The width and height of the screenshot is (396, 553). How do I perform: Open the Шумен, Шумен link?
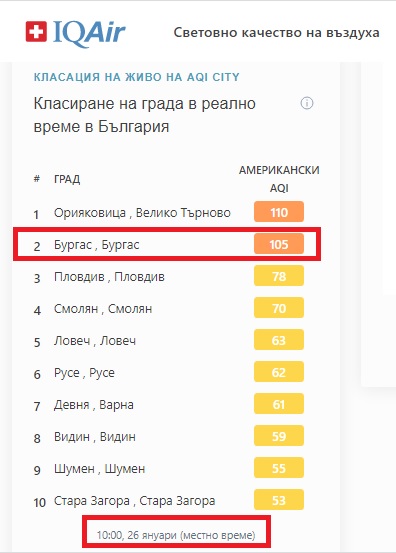99,469
